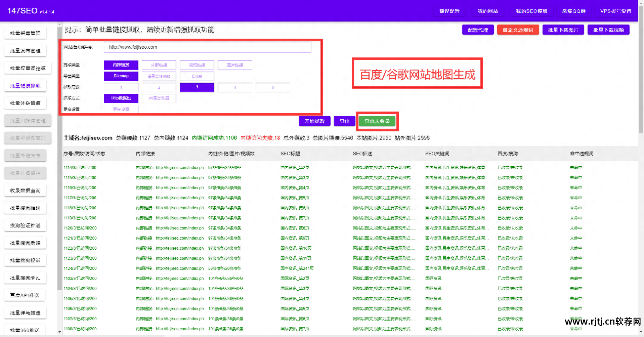Open 批量搜狗推送 panel
The image size is (644, 337).
(x=25, y=208)
